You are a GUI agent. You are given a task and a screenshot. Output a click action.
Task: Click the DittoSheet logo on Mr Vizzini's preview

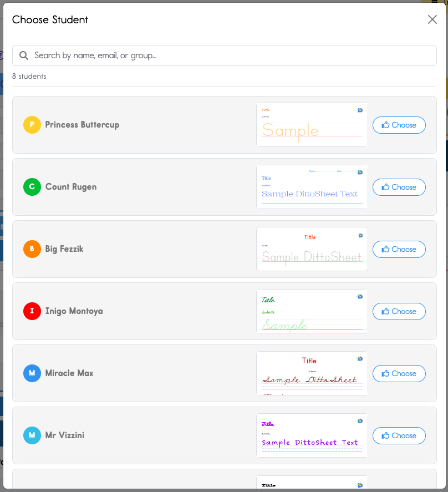coord(360,420)
